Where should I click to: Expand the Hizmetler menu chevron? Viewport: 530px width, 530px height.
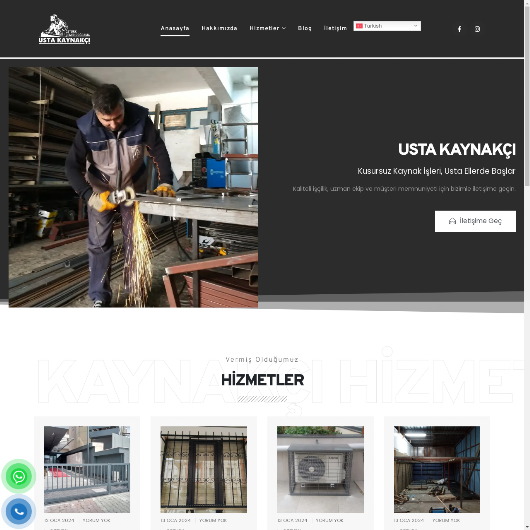click(x=284, y=28)
